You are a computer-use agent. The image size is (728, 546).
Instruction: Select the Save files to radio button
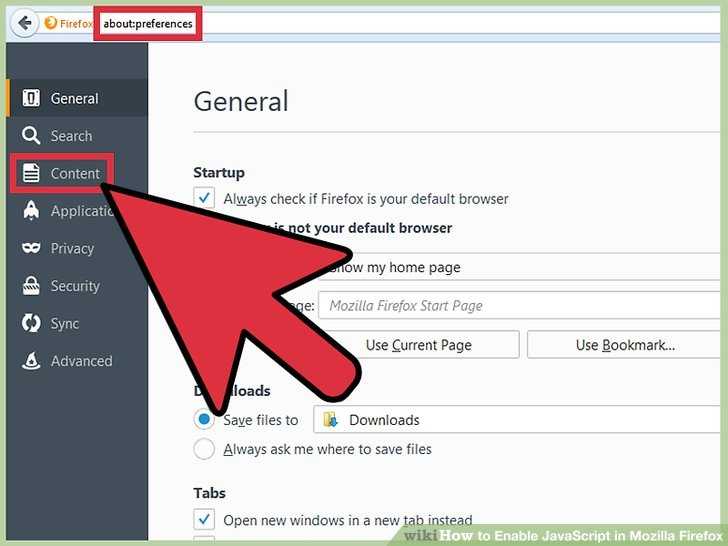[204, 419]
